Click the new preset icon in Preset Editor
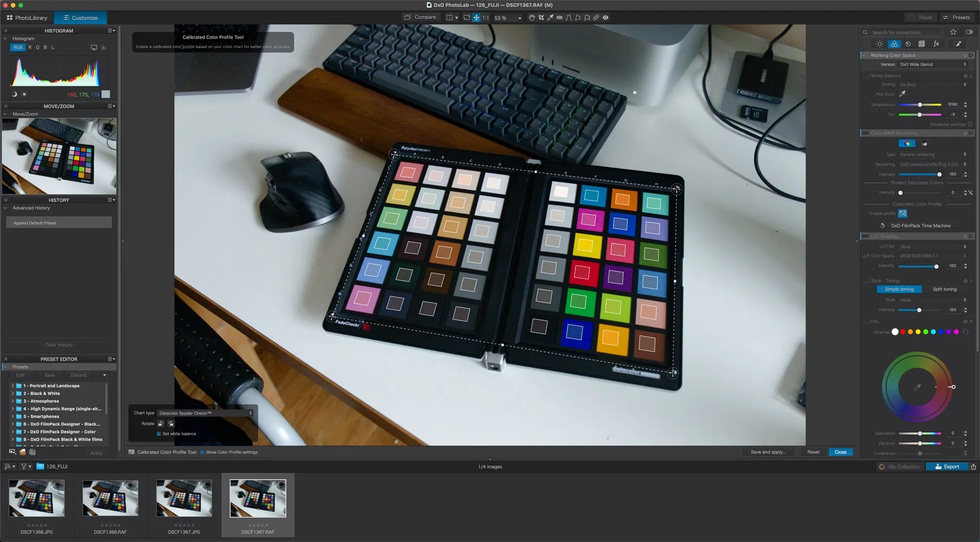Image resolution: width=980 pixels, height=542 pixels. 13,452
